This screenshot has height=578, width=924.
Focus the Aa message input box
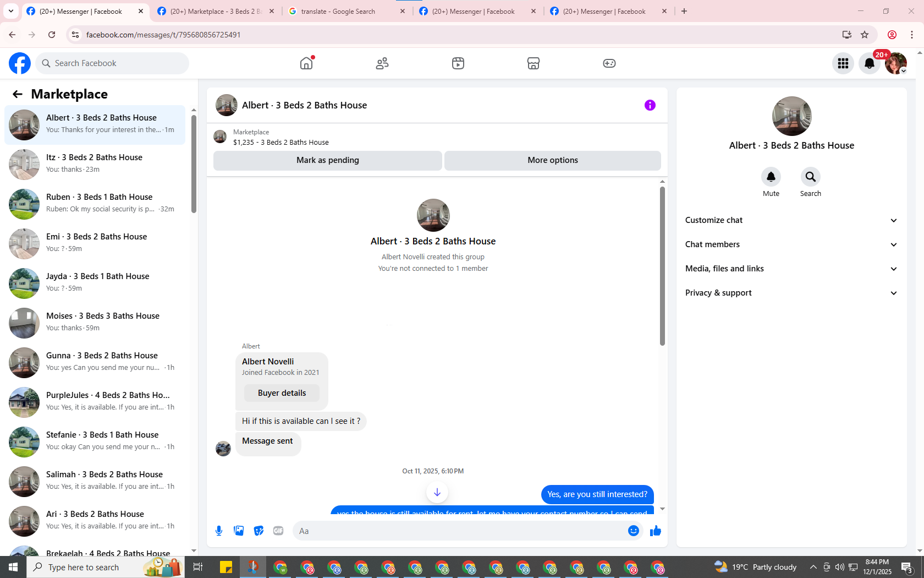pos(459,531)
